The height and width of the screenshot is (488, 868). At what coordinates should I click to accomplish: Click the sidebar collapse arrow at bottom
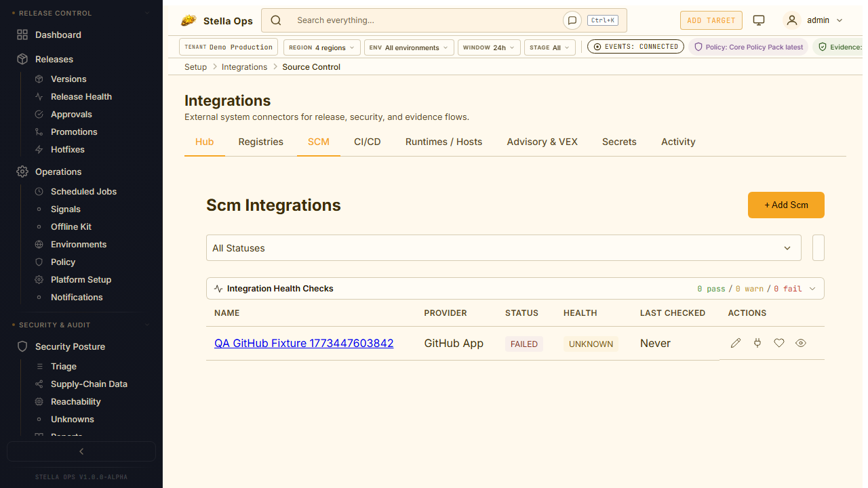tap(81, 451)
